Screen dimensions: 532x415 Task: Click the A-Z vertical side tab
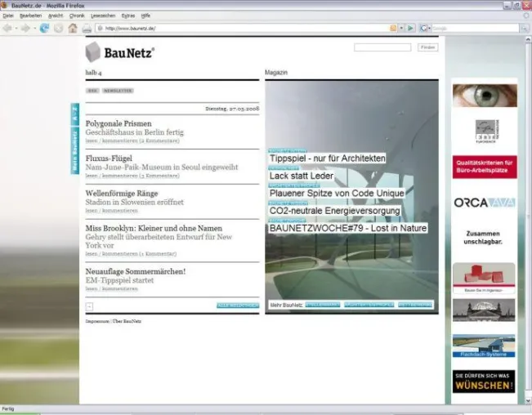point(75,114)
